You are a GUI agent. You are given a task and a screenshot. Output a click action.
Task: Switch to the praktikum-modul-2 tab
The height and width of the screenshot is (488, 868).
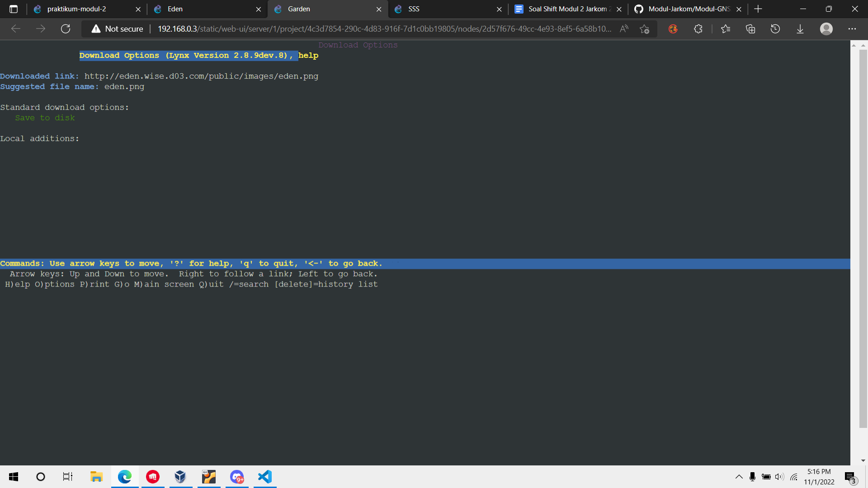click(77, 9)
